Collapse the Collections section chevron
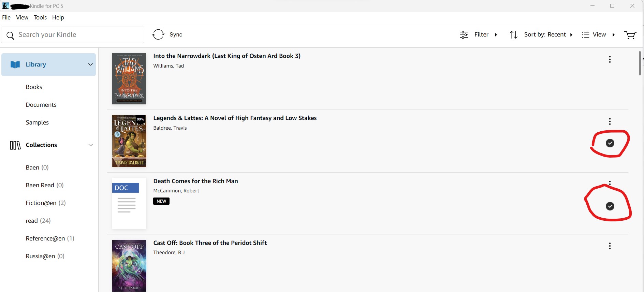 [90, 145]
